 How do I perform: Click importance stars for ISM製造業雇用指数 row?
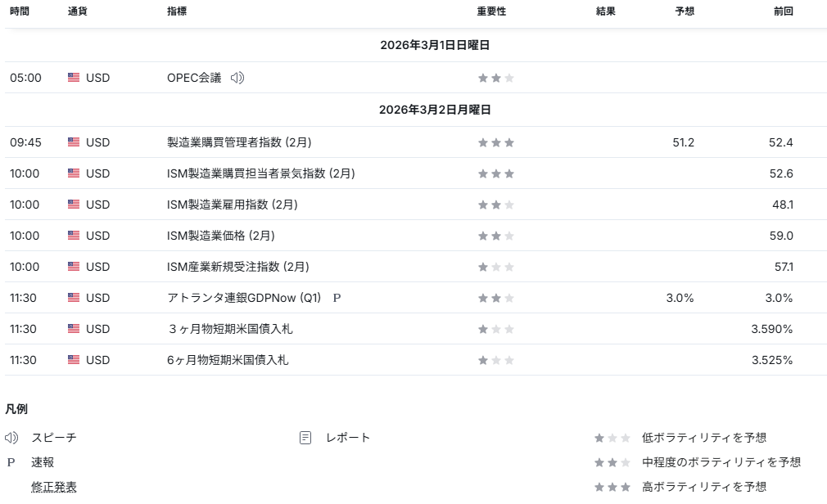pos(496,205)
